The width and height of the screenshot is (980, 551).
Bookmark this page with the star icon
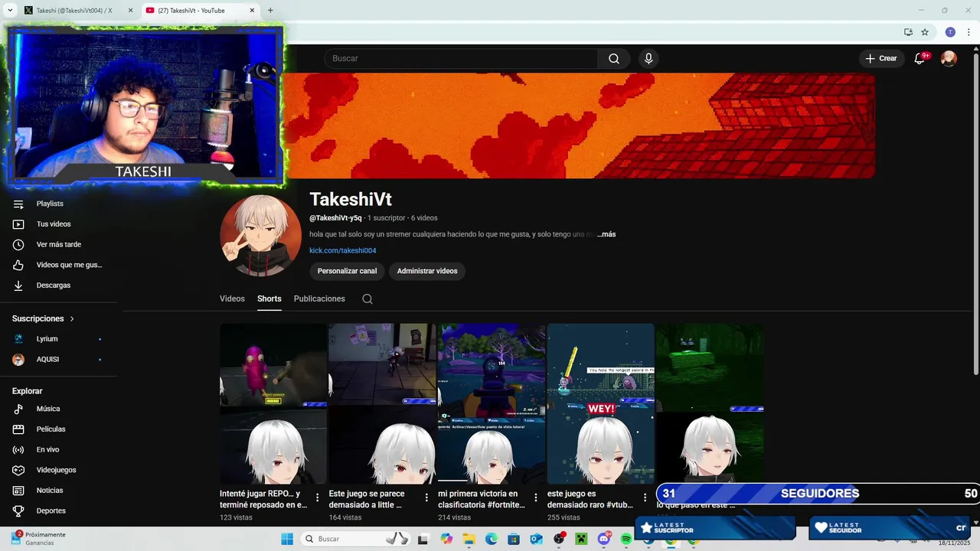click(x=925, y=32)
